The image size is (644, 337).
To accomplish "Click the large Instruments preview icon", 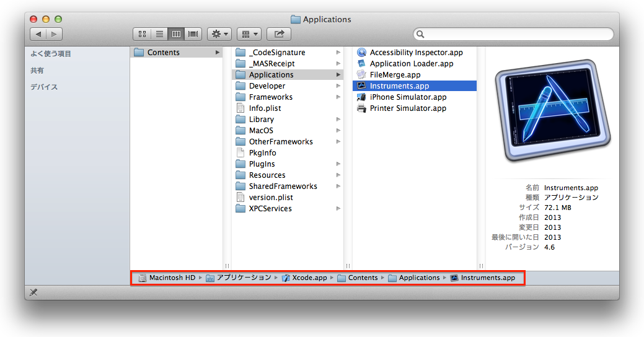I will pos(552,110).
